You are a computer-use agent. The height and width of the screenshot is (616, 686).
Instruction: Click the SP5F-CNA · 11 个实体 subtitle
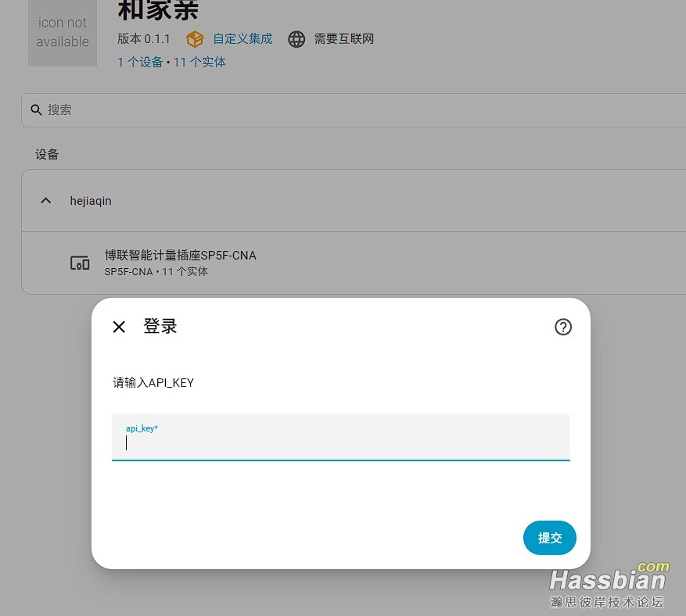[x=156, y=271]
